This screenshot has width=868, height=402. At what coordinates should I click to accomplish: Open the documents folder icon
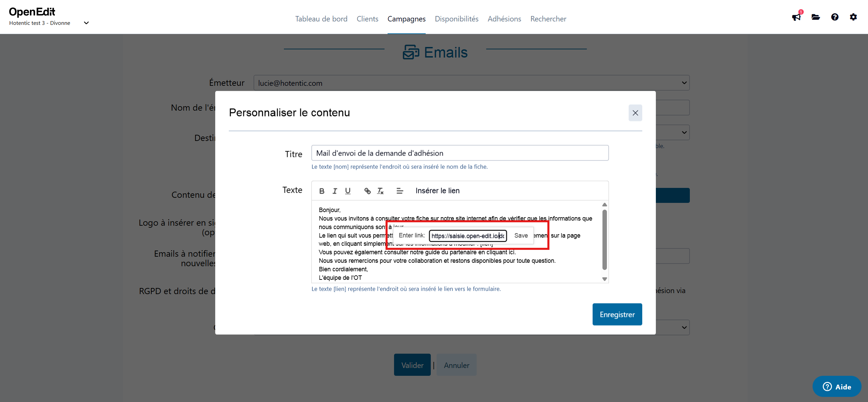click(x=816, y=17)
